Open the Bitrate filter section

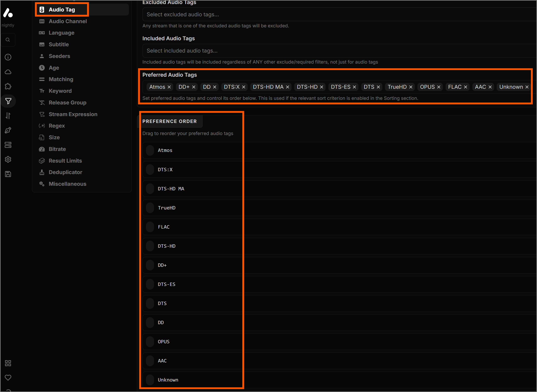tap(82, 149)
